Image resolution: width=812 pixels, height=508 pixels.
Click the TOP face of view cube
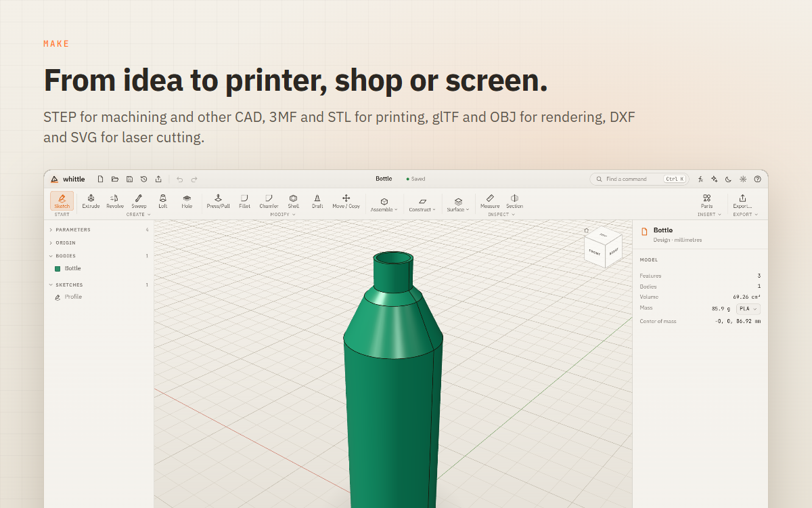604,236
